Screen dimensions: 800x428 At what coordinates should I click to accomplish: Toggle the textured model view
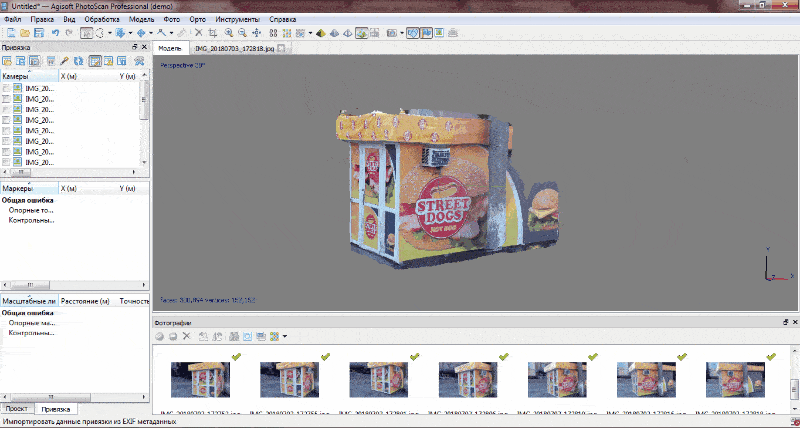pyautogui.click(x=362, y=33)
